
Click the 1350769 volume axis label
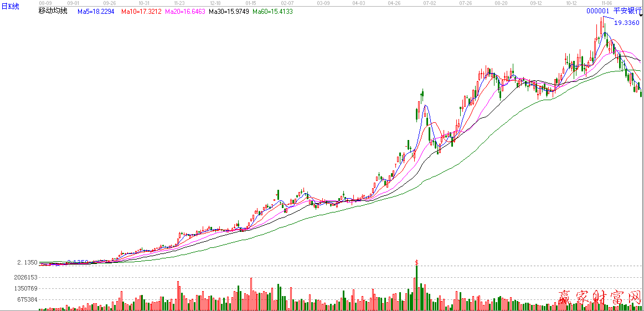26,288
